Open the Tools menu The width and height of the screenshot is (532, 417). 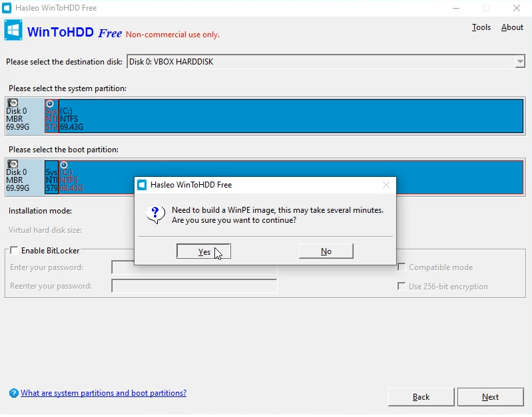click(x=481, y=27)
